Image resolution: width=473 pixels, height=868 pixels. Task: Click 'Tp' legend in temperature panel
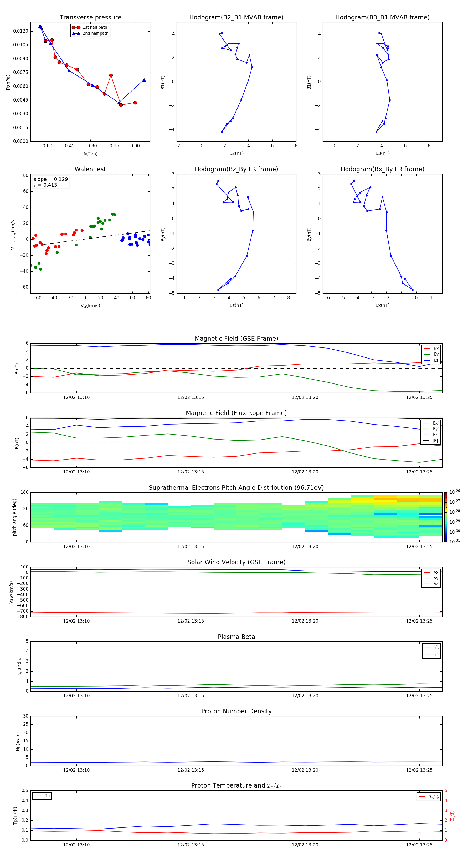(x=42, y=796)
